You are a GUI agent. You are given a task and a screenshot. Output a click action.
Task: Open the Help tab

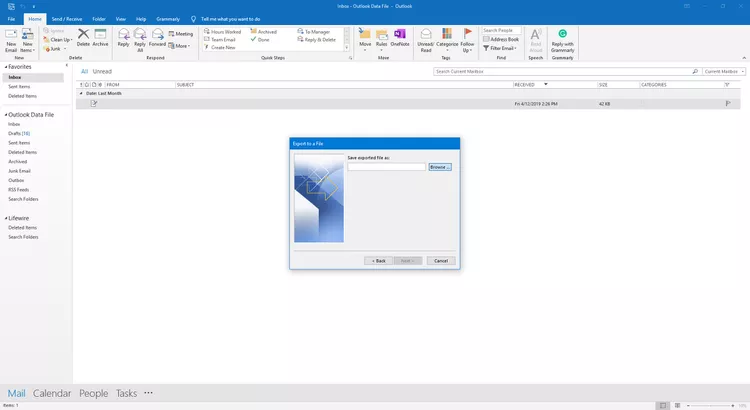(x=141, y=19)
